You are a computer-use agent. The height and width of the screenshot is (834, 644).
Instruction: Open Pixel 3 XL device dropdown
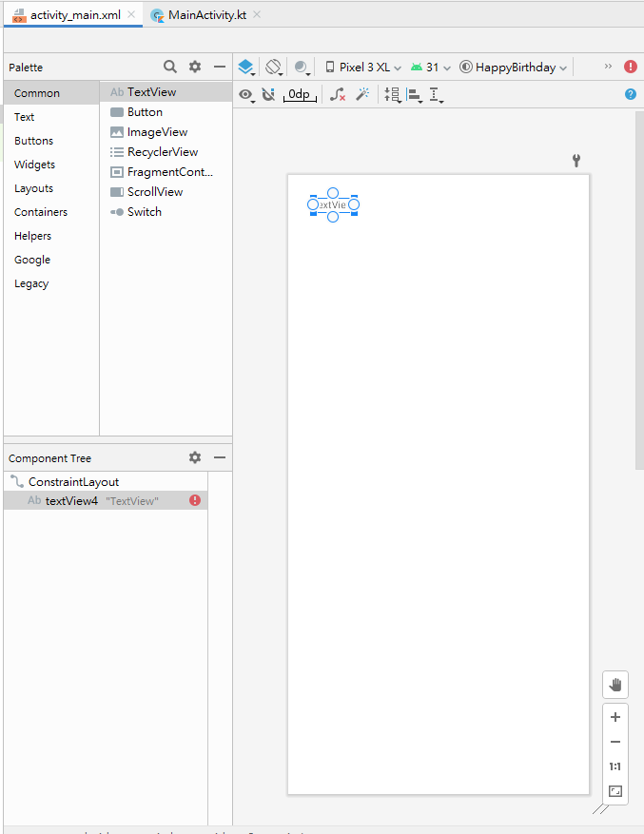click(363, 67)
